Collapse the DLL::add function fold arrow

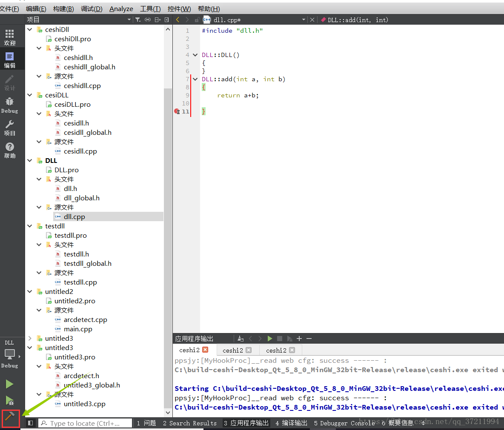195,79
